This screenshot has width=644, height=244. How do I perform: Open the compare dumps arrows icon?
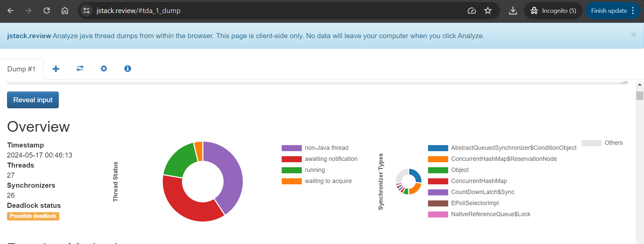(80, 68)
